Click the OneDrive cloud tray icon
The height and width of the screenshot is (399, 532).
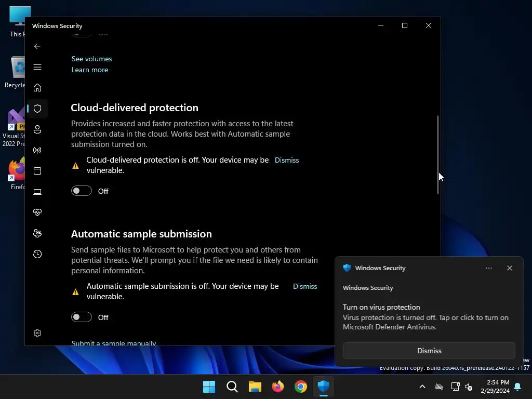[x=439, y=387]
